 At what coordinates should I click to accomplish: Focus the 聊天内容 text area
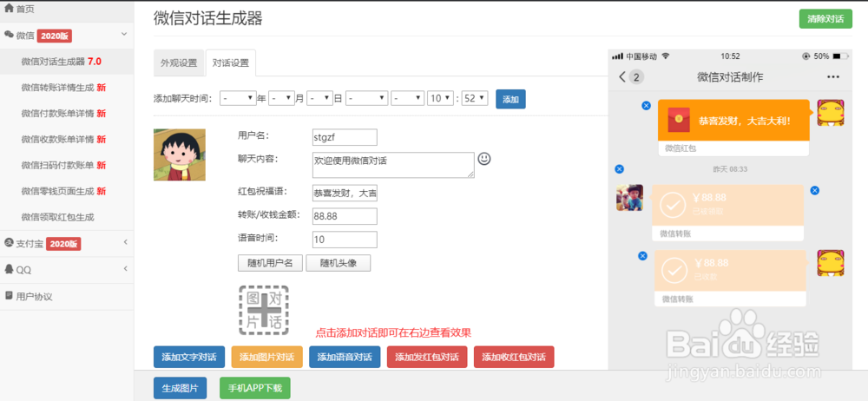(393, 166)
